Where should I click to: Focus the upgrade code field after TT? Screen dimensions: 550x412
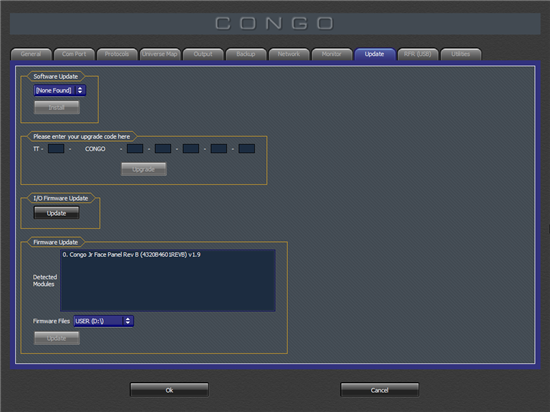pyautogui.click(x=56, y=149)
